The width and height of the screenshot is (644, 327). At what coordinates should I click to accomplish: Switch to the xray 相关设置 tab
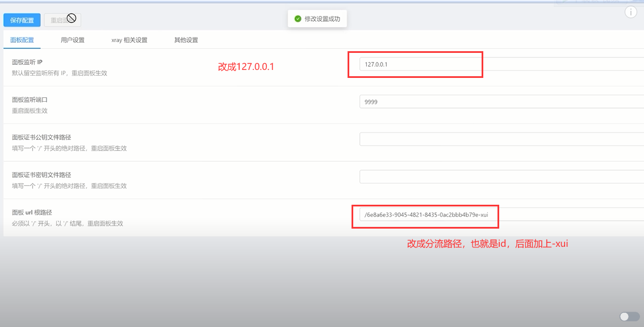[x=129, y=40]
